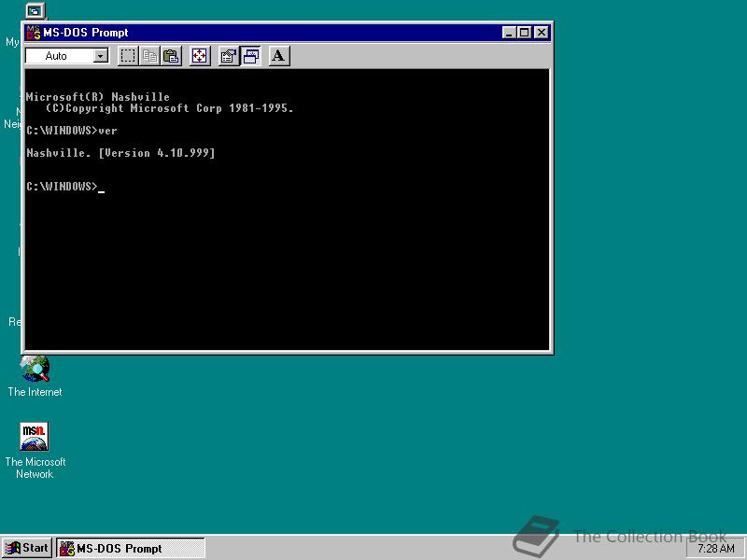Select the Mark tool in MS-DOS toolbar
Image resolution: width=747 pixels, height=560 pixels.
coord(128,56)
